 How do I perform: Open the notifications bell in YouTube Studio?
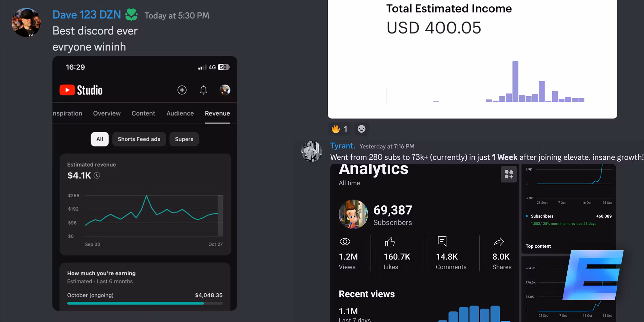pyautogui.click(x=204, y=90)
